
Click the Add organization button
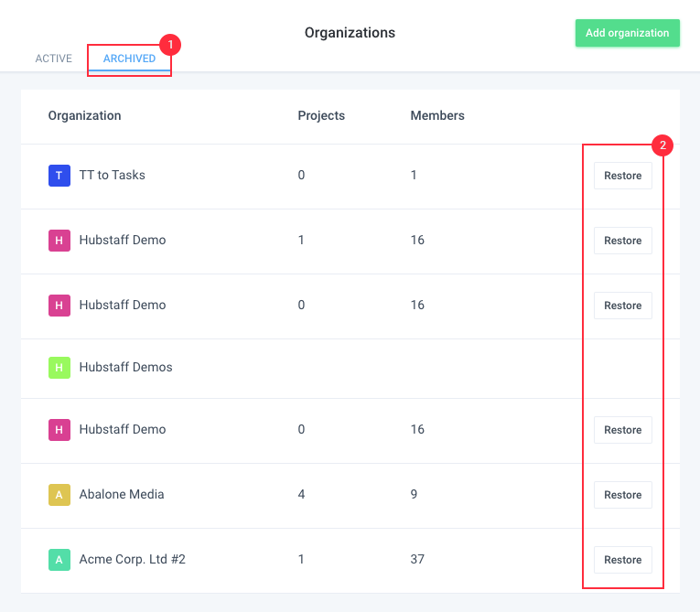[627, 33]
